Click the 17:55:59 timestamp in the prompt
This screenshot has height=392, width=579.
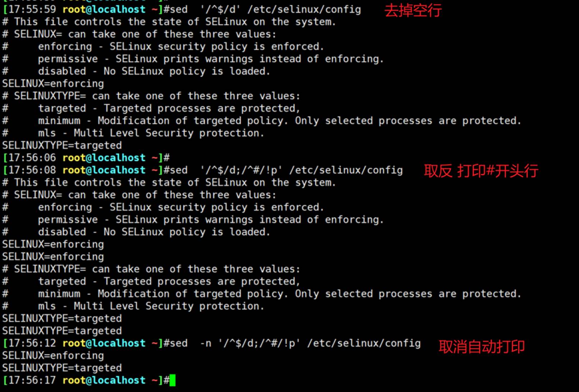tap(32, 9)
